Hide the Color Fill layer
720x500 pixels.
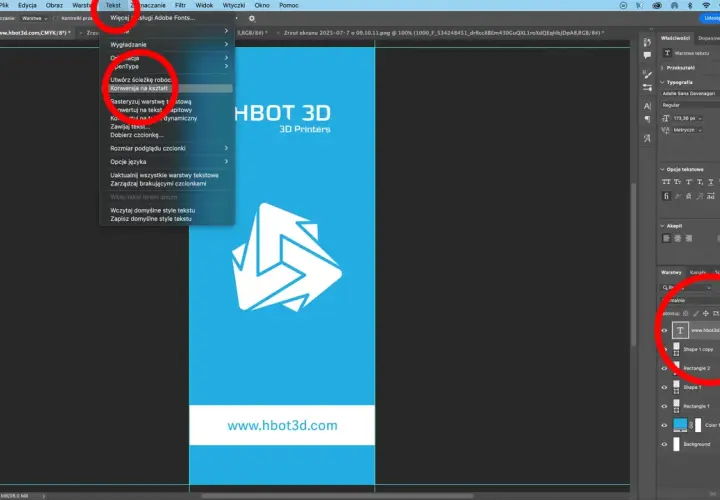[x=664, y=426]
